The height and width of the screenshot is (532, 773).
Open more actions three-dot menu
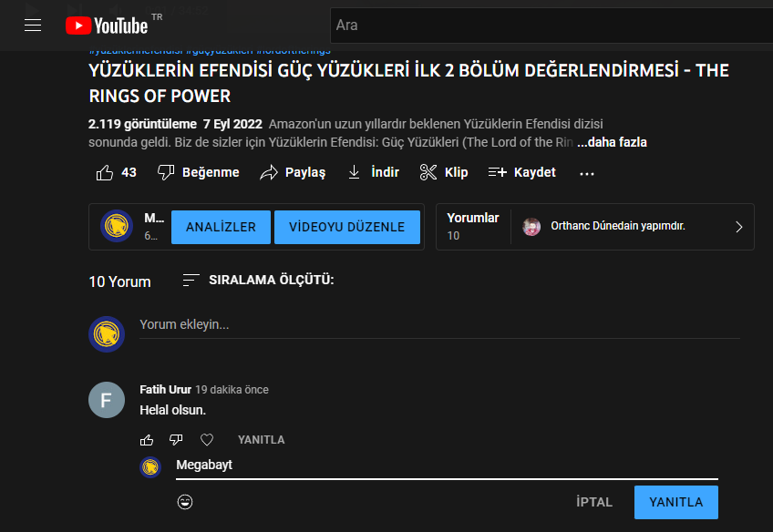587,173
